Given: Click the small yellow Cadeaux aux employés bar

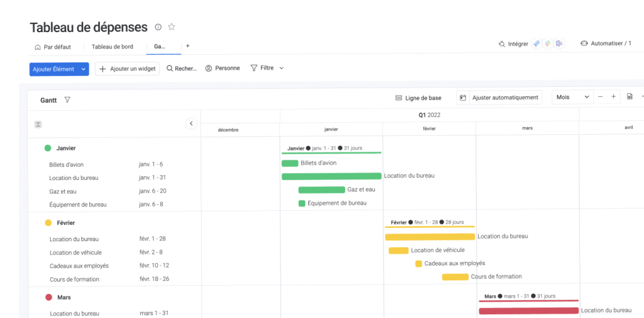Looking at the screenshot, I should (418, 264).
